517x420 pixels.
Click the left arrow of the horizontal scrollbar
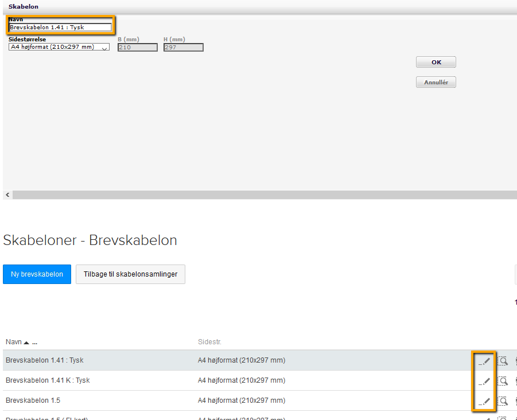click(7, 195)
